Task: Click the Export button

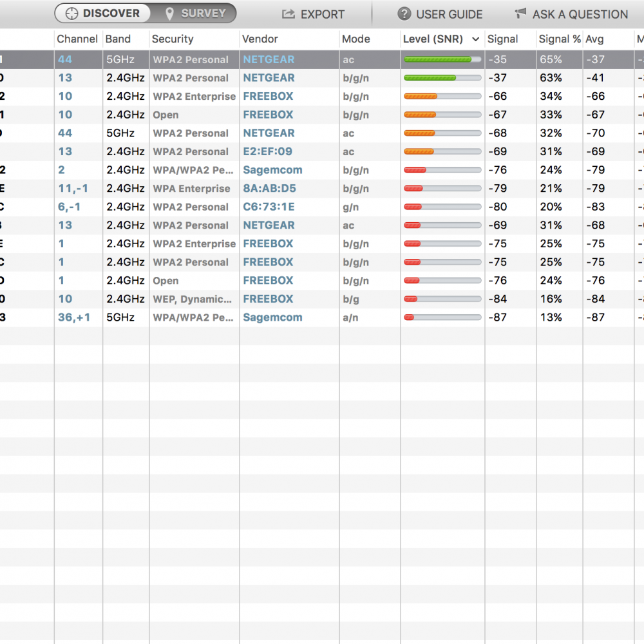Action: [x=313, y=14]
